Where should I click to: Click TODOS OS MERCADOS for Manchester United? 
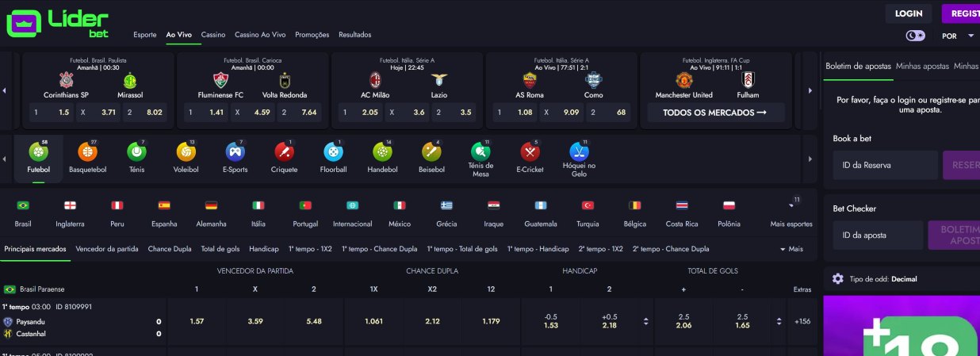[x=715, y=113]
